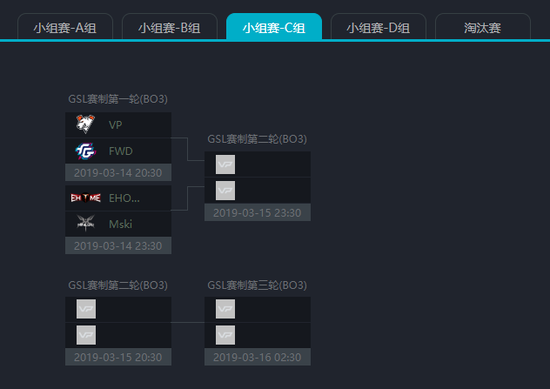Click the VP team name
This screenshot has height=389, width=550.
pyautogui.click(x=115, y=125)
